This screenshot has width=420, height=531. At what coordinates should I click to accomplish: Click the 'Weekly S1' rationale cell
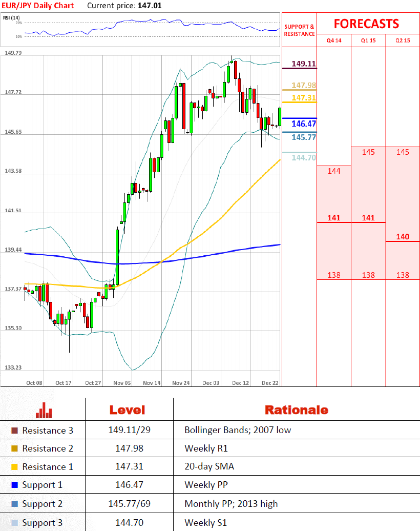tap(206, 523)
